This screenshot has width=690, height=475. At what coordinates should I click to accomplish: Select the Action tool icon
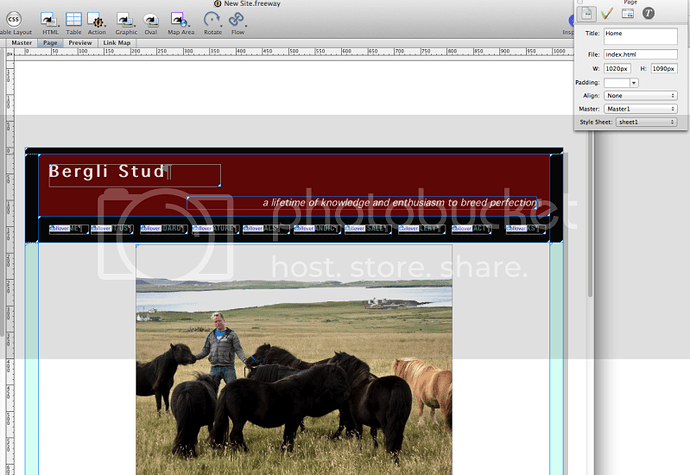pyautogui.click(x=95, y=19)
